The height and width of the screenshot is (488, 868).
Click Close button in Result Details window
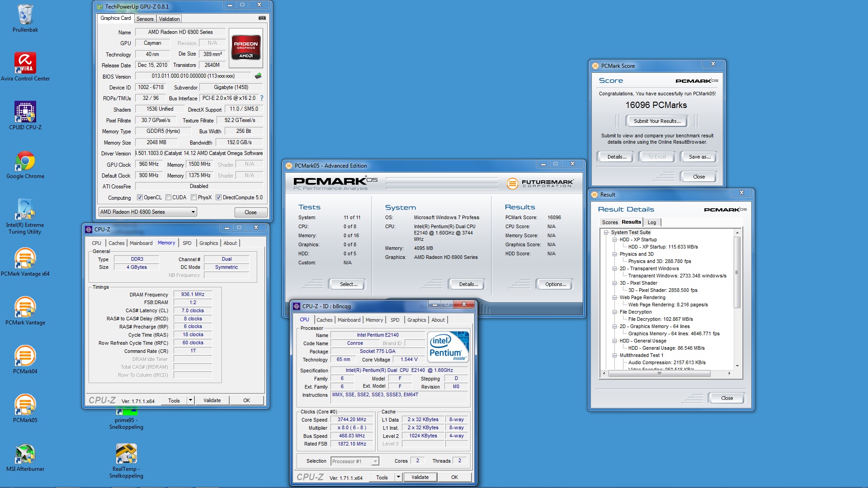pyautogui.click(x=726, y=398)
